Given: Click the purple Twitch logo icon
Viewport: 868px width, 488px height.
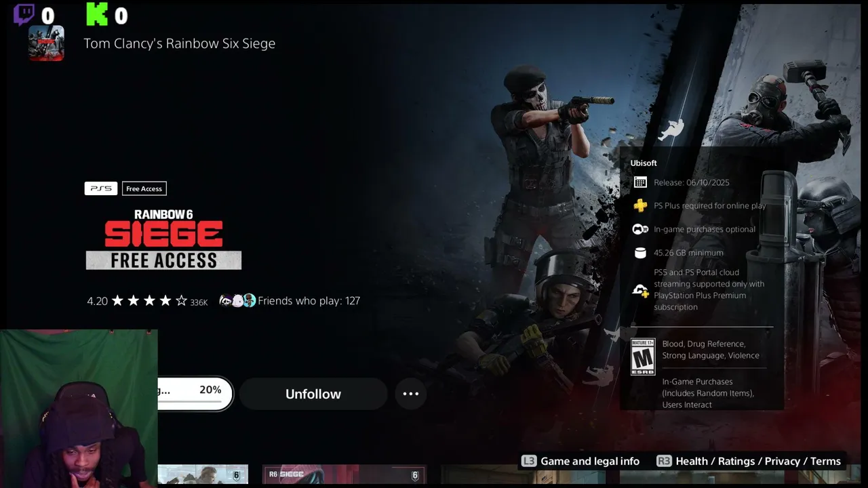Looking at the screenshot, I should [24, 14].
